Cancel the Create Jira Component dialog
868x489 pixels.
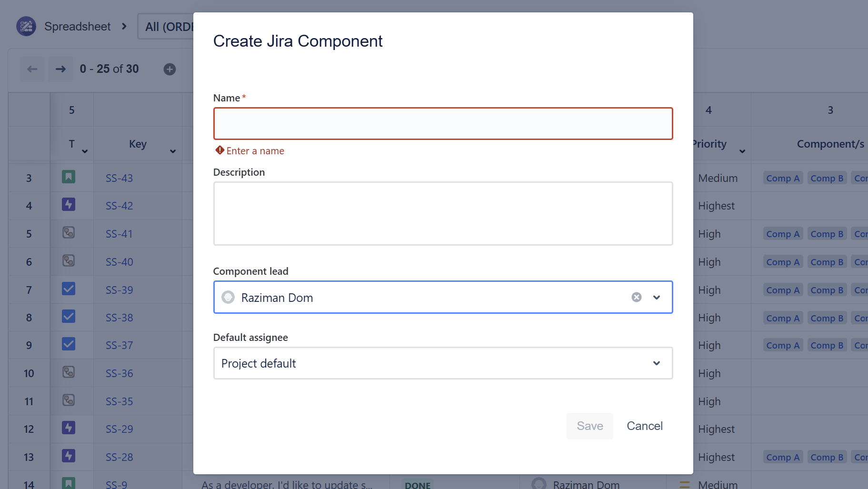click(644, 426)
